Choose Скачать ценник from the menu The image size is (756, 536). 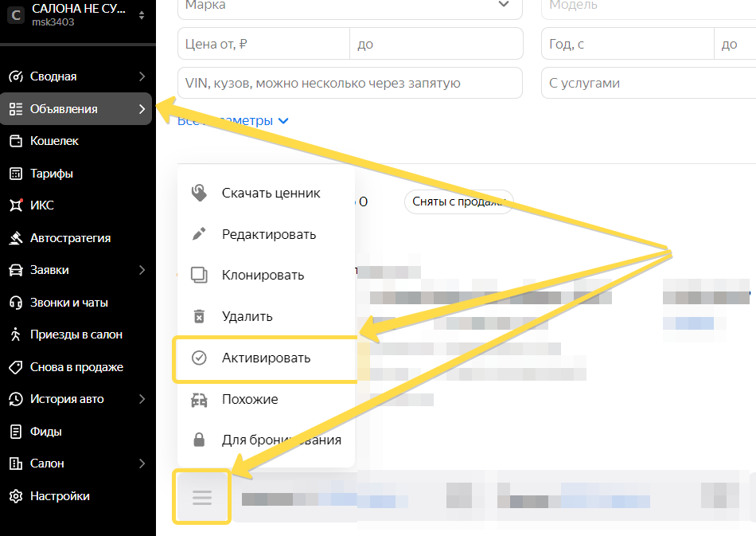(271, 193)
